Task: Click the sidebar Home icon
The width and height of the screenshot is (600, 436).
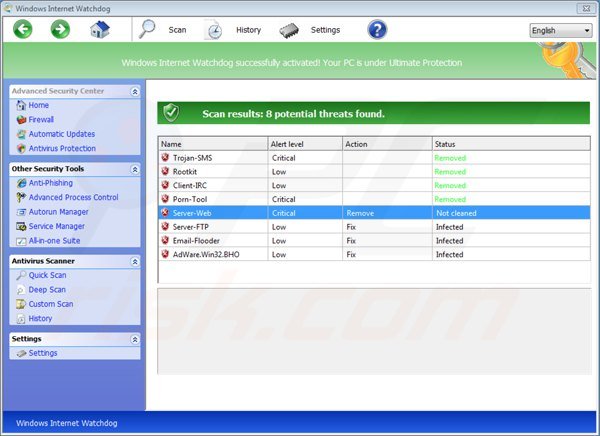Action: [21, 105]
